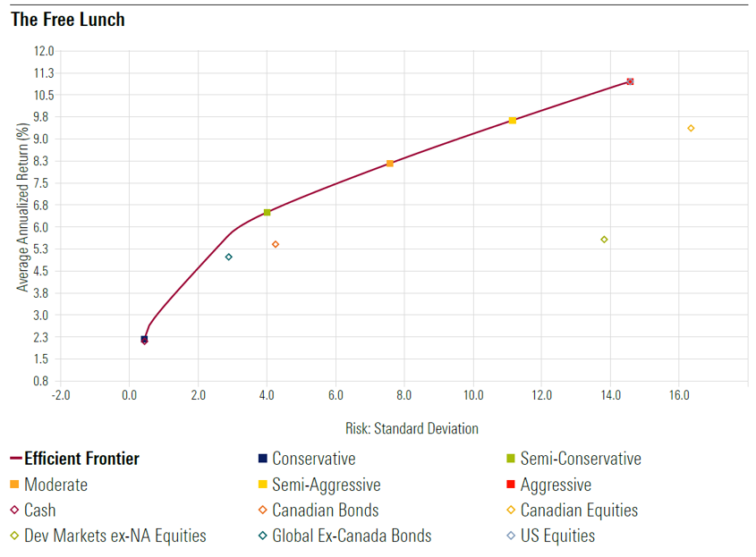The width and height of the screenshot is (756, 557).
Task: Click the Canadian Bonds diamond legend icon
Action: 262,511
